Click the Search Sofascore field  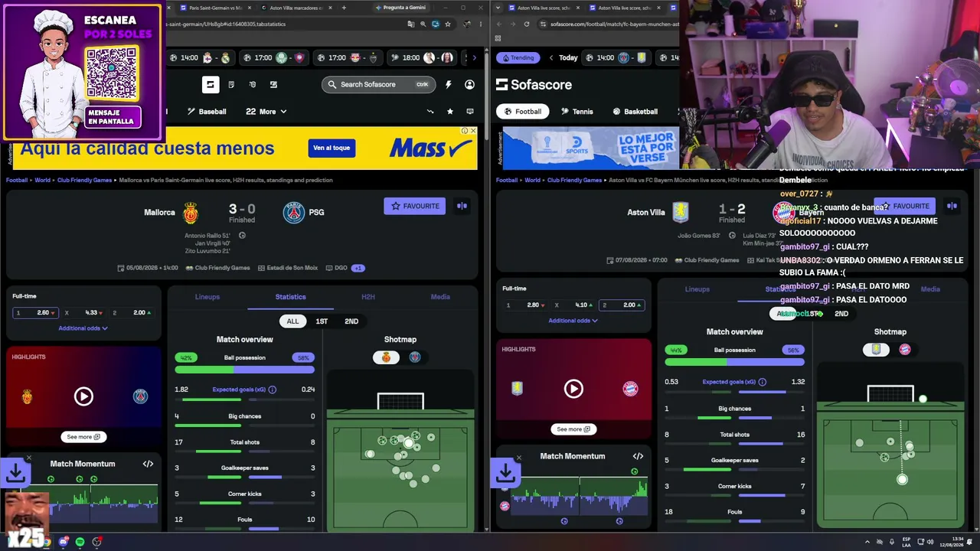pyautogui.click(x=379, y=84)
